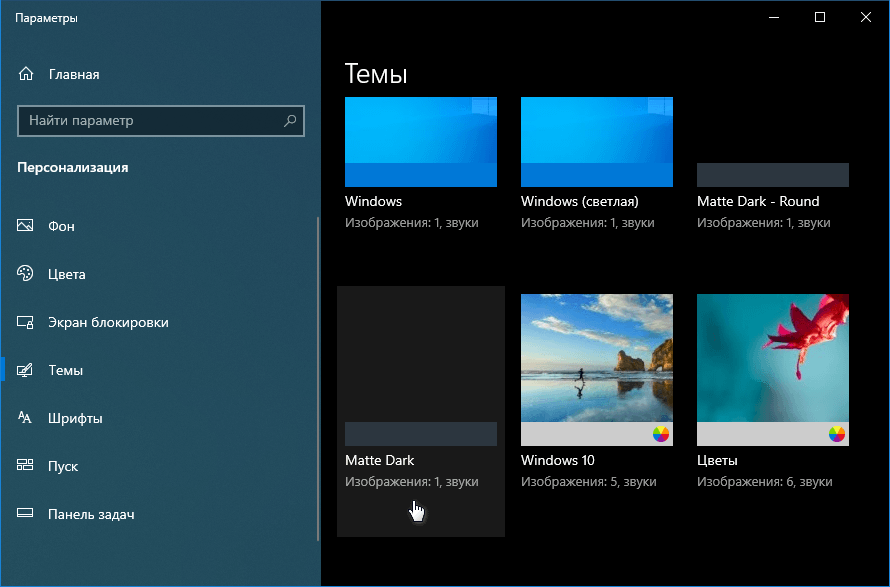Click the Windows 10 theme name label
Image resolution: width=890 pixels, height=587 pixels.
pos(557,460)
